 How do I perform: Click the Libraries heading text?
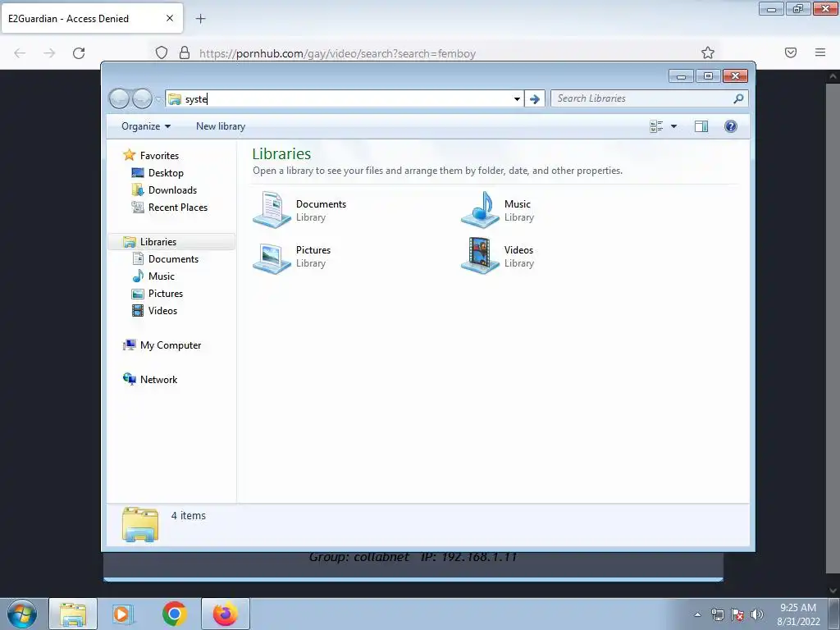tap(281, 153)
